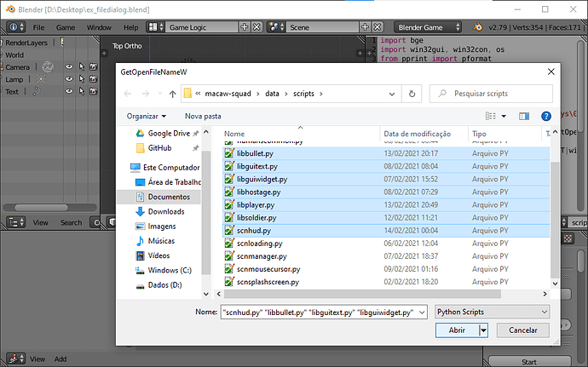Image resolution: width=588 pixels, height=367 pixels.
Task: Open outliner View menu
Action: 41,223
